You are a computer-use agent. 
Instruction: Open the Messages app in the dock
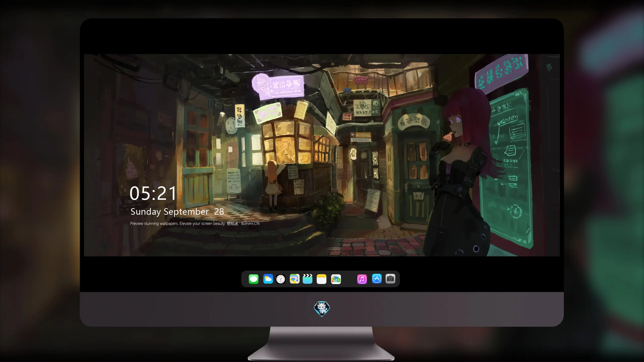(254, 279)
